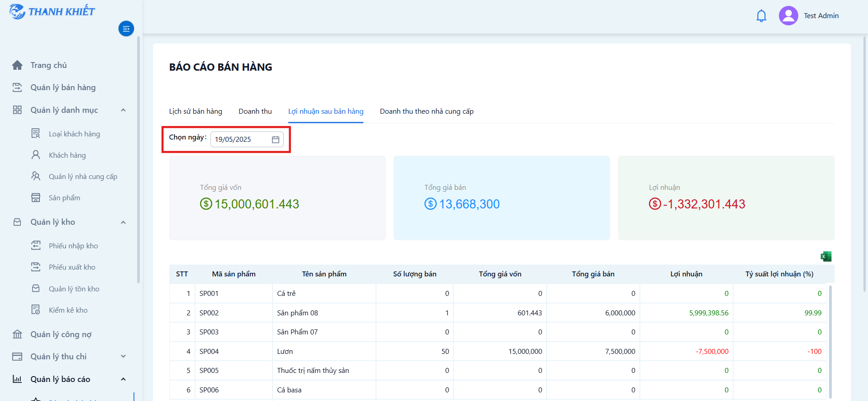Open Sản phẩm page
The image size is (868, 401).
64,198
